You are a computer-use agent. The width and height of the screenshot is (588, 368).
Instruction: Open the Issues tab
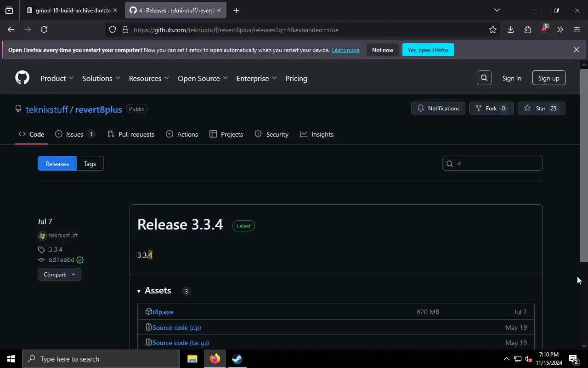click(75, 134)
